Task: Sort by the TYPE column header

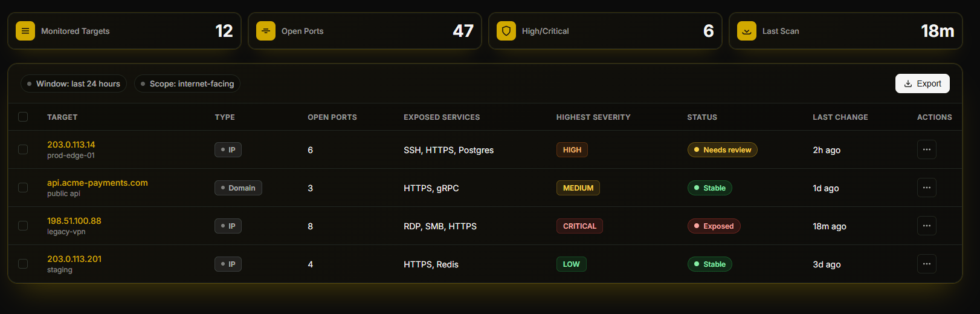Action: (225, 117)
